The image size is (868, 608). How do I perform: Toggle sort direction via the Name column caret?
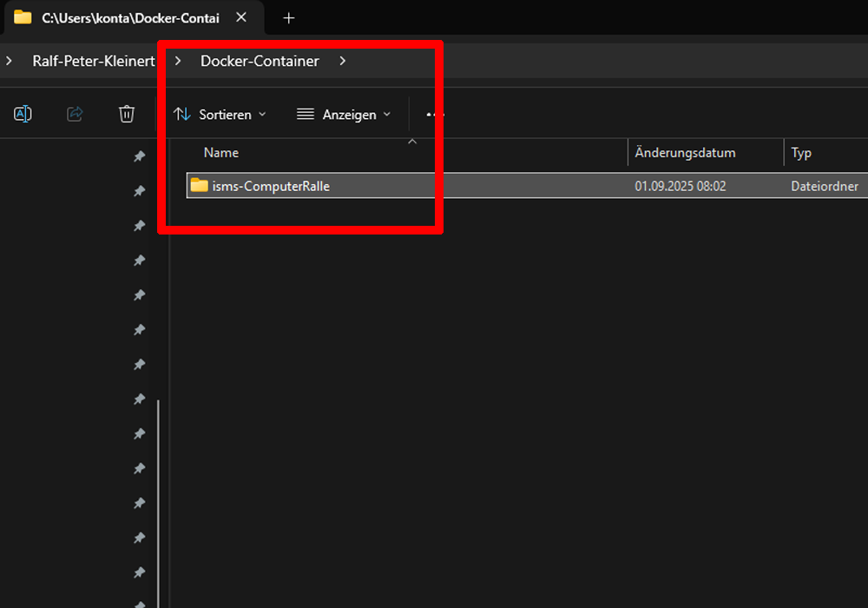pyautogui.click(x=412, y=142)
